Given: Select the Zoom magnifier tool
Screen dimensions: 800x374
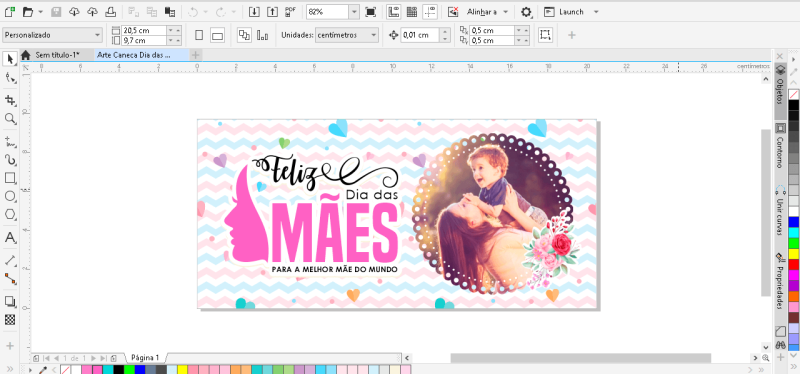Looking at the screenshot, I should pos(10,119).
